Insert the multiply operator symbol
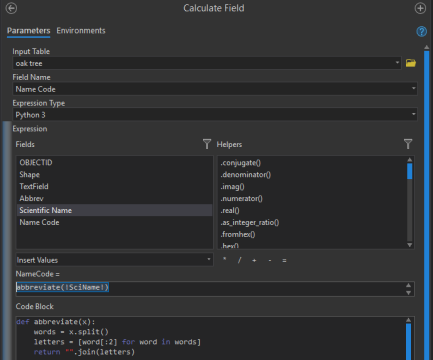The width and height of the screenshot is (433, 360). tap(225, 260)
